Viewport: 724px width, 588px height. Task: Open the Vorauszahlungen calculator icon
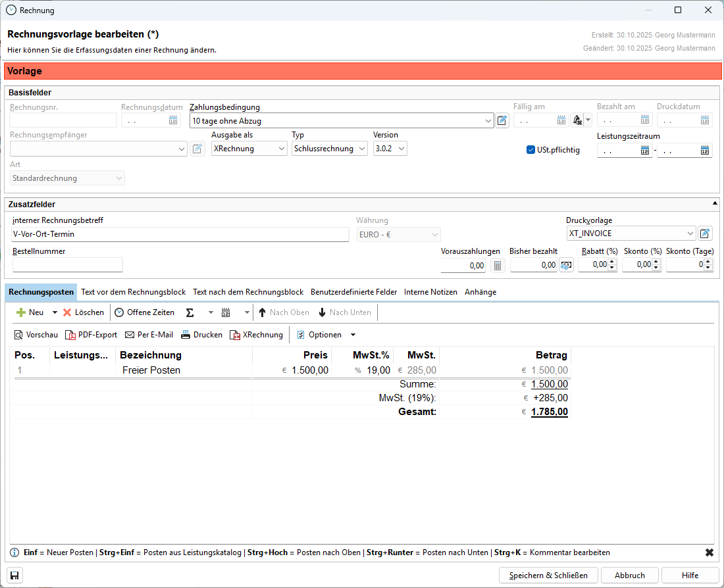point(498,265)
